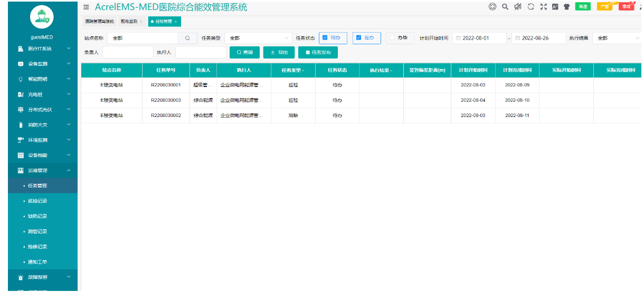This screenshot has height=292, width=644.
Task: Focus the 负责人 input field
Action: [128, 53]
